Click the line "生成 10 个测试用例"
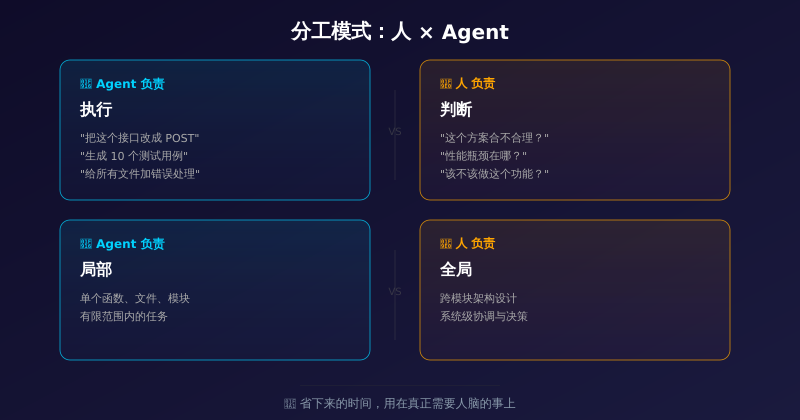800x420 pixels. click(x=134, y=156)
